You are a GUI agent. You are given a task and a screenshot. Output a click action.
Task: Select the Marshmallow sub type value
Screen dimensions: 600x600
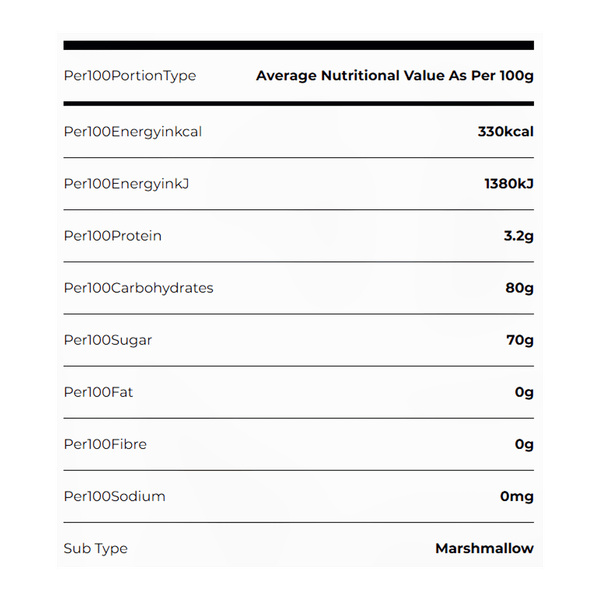click(484, 548)
